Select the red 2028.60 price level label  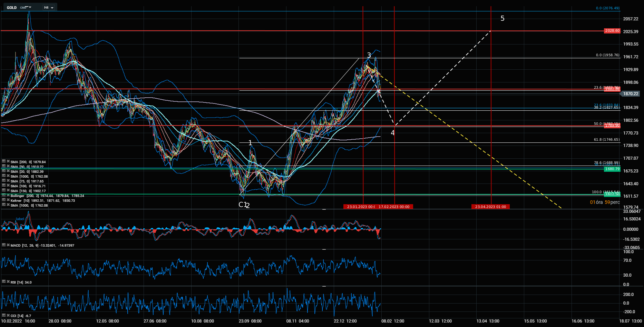[x=612, y=31]
